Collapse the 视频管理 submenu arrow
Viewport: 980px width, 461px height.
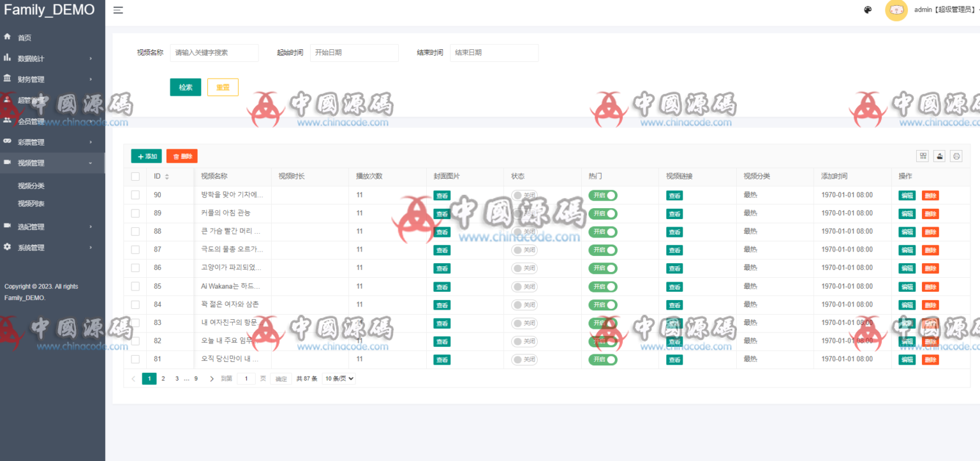click(x=91, y=163)
